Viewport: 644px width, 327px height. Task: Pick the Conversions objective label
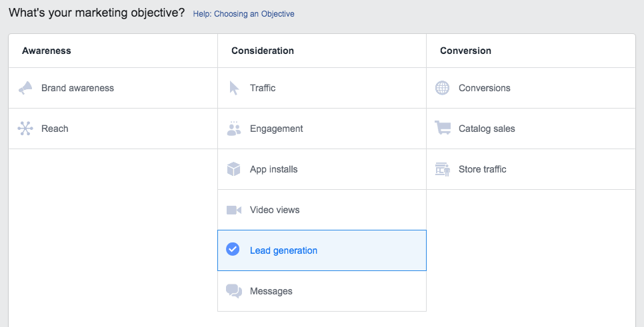tap(485, 88)
